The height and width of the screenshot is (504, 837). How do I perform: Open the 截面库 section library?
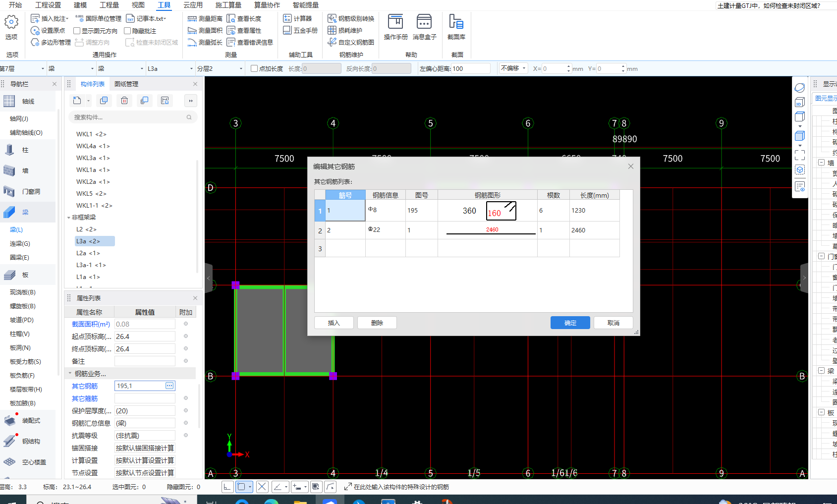(x=456, y=27)
